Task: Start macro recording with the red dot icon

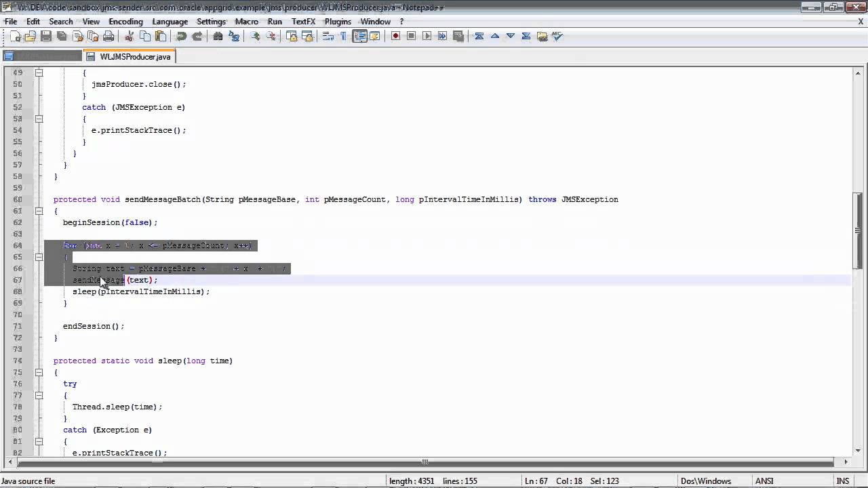Action: (x=395, y=36)
